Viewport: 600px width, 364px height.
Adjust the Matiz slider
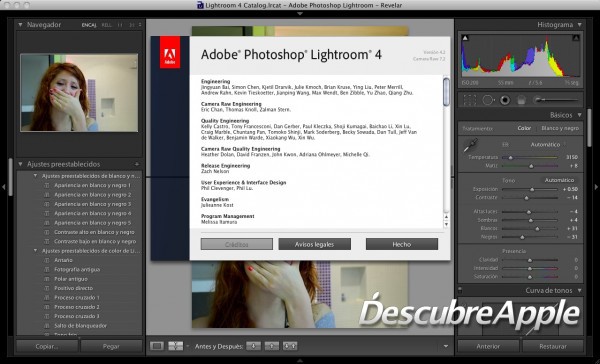pos(530,166)
